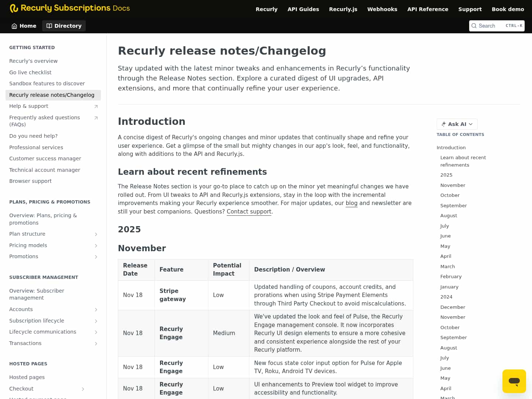532x399 pixels.
Task: Expand Pricing models in the sidebar
Action: pos(96,245)
